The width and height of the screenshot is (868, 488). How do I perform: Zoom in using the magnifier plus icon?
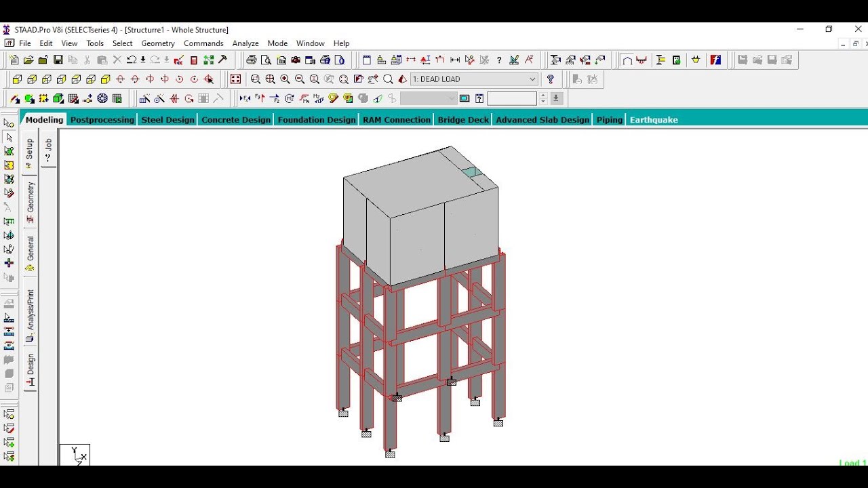285,79
